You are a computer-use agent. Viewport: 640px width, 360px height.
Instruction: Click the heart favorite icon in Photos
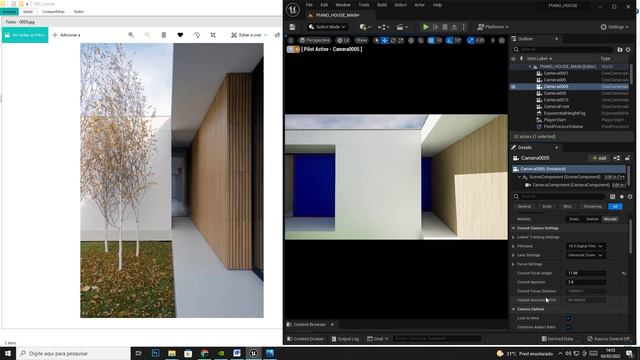click(x=180, y=35)
